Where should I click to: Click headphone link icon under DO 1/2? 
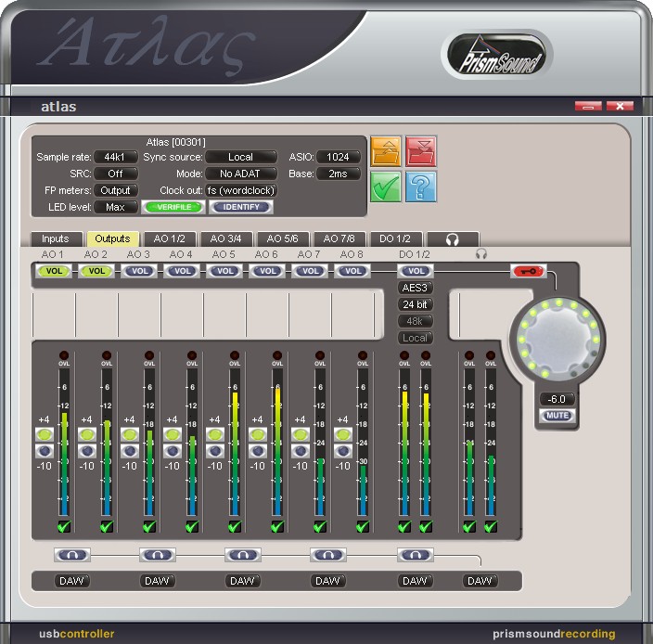(416, 555)
